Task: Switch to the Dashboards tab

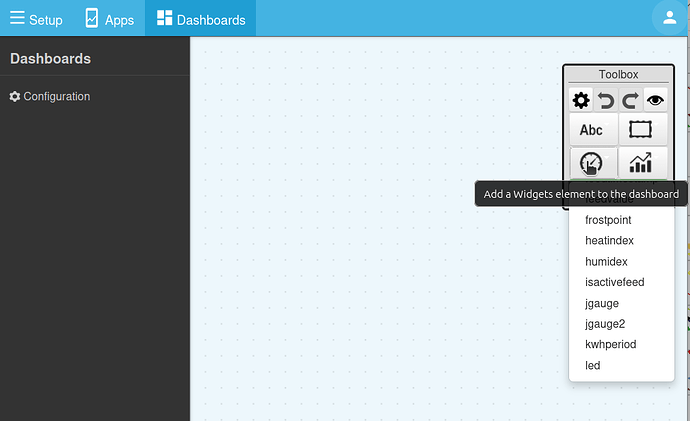Action: (201, 19)
